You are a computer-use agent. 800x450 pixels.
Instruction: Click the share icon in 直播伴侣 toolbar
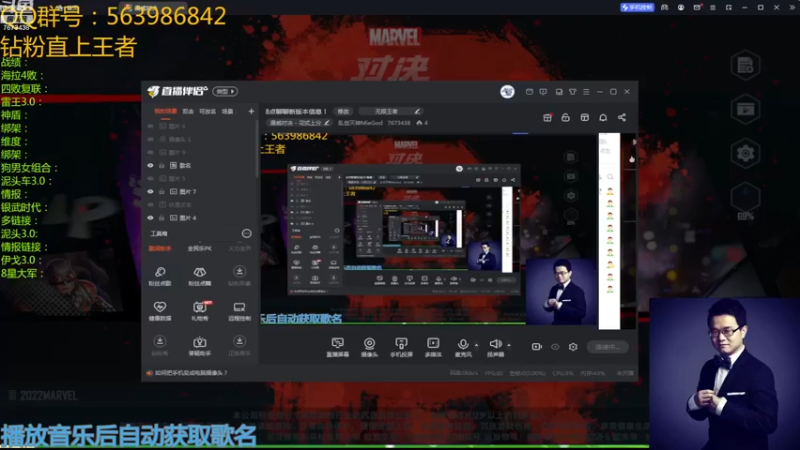tap(622, 117)
